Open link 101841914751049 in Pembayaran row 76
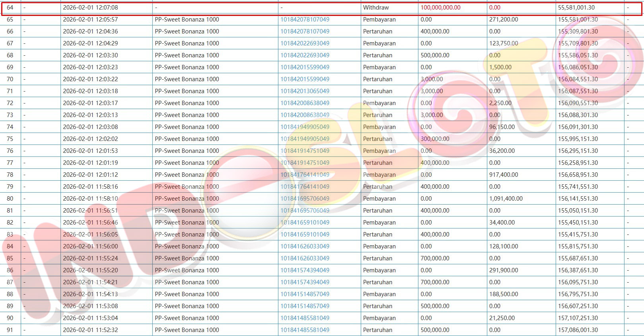Image resolution: width=644 pixels, height=336 pixels. 305,151
